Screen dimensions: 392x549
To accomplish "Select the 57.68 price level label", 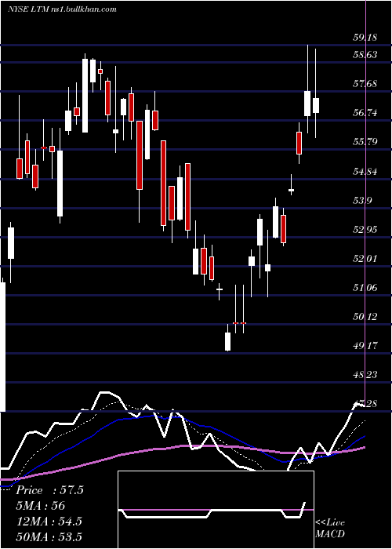I will click(365, 84).
